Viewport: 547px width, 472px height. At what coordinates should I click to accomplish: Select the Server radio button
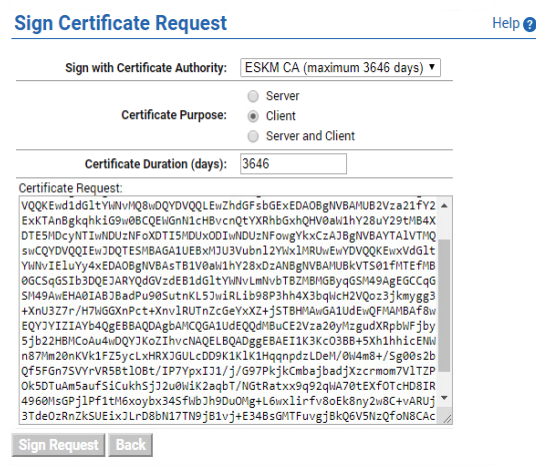click(253, 96)
